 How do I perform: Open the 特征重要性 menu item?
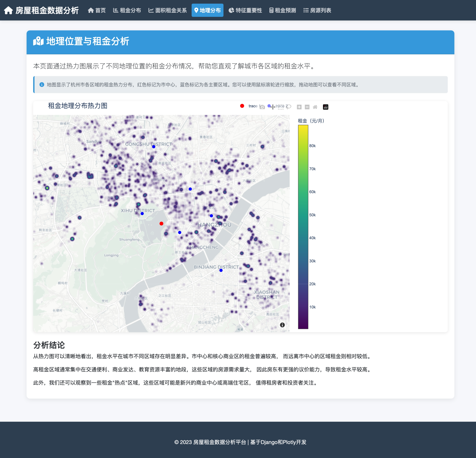(x=245, y=10)
